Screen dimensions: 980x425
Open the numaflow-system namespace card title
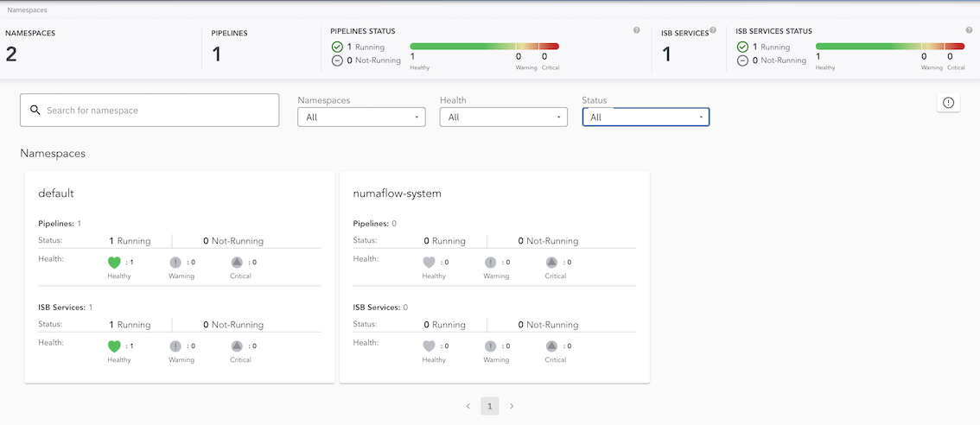tap(398, 193)
